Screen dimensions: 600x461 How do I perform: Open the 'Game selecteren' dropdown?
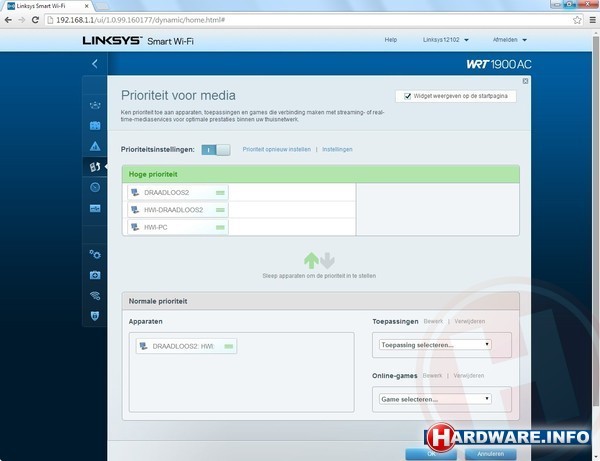[x=435, y=398]
